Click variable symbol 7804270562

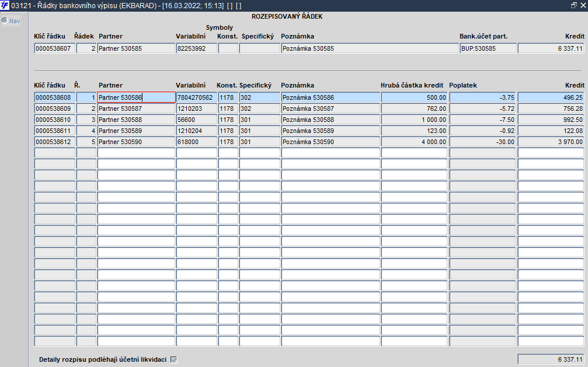197,97
